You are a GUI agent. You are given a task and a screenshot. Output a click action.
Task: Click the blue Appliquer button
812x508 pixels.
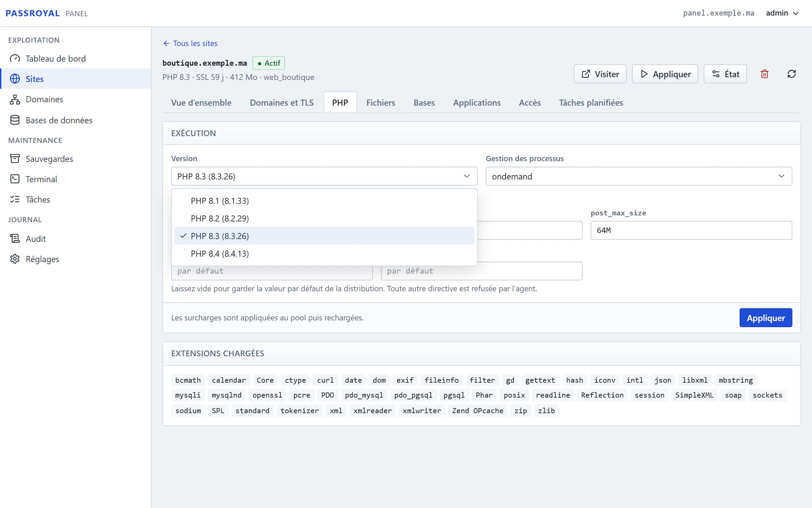(766, 318)
